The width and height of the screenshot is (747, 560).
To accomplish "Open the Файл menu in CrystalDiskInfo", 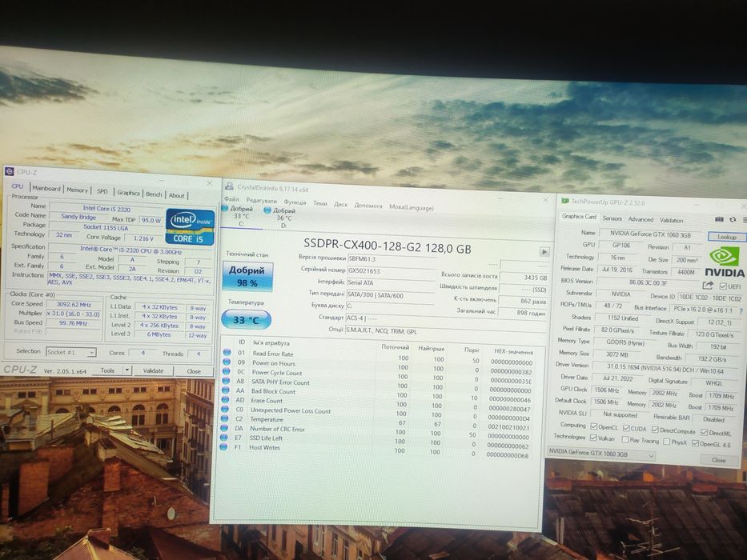I will click(231, 199).
